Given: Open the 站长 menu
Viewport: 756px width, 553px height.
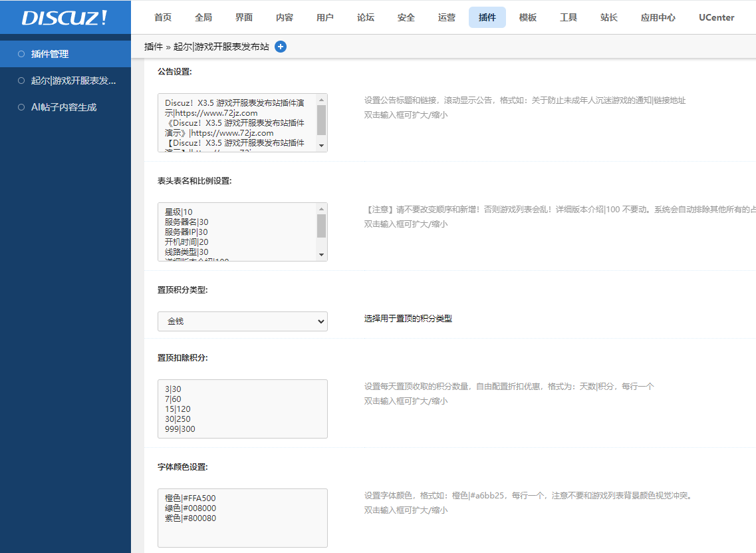Looking at the screenshot, I should point(609,17).
